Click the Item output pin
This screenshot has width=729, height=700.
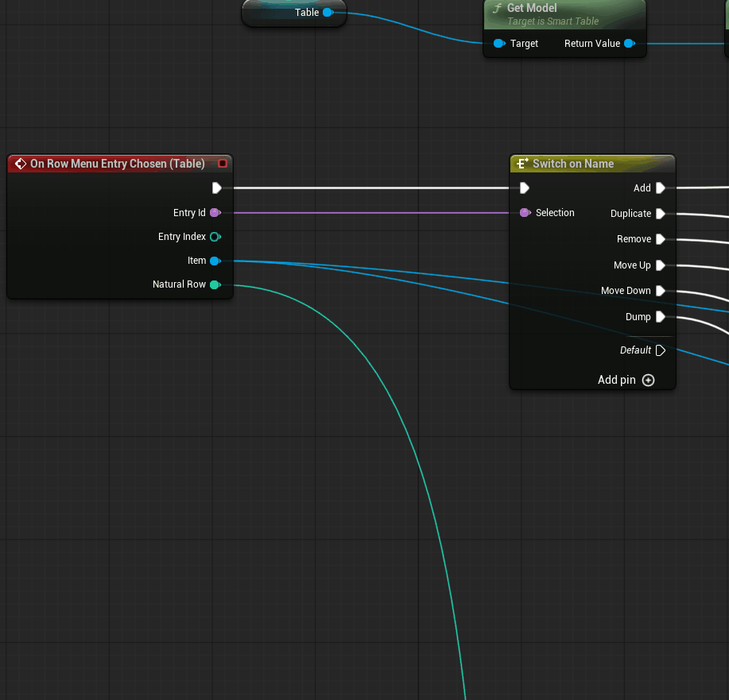click(215, 261)
